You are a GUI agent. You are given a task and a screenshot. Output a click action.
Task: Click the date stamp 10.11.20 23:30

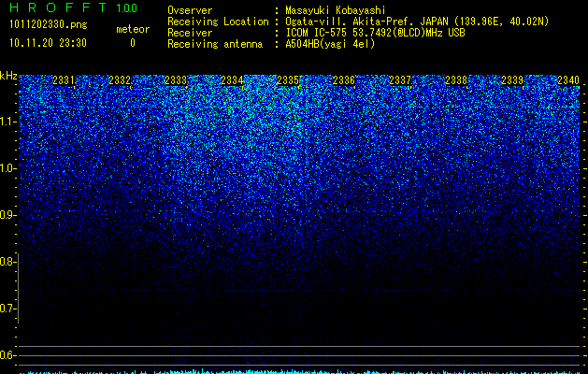48,43
